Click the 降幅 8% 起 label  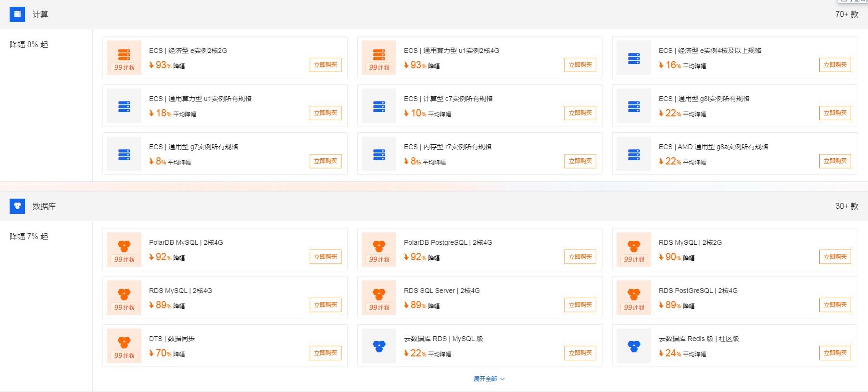29,44
